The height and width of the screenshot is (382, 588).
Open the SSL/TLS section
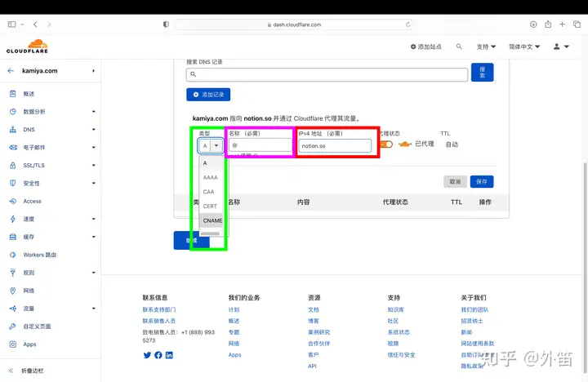[33, 166]
